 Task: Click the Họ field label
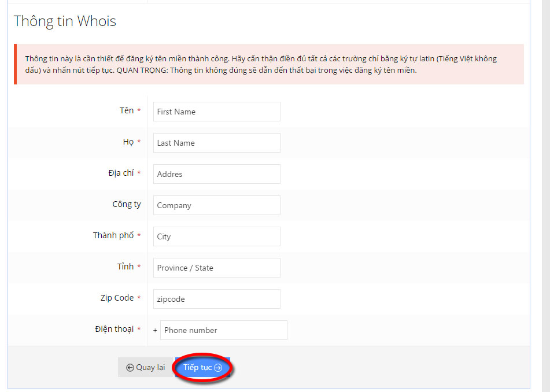pos(128,142)
